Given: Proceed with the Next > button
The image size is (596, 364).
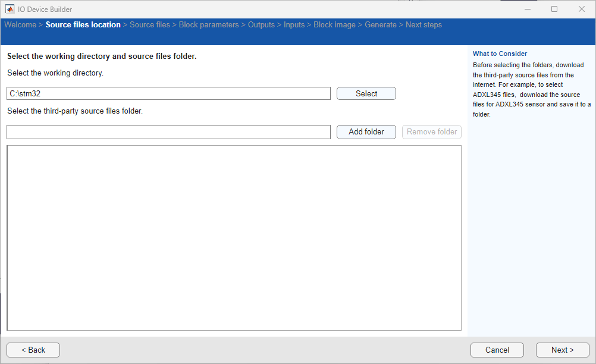Looking at the screenshot, I should coord(563,350).
